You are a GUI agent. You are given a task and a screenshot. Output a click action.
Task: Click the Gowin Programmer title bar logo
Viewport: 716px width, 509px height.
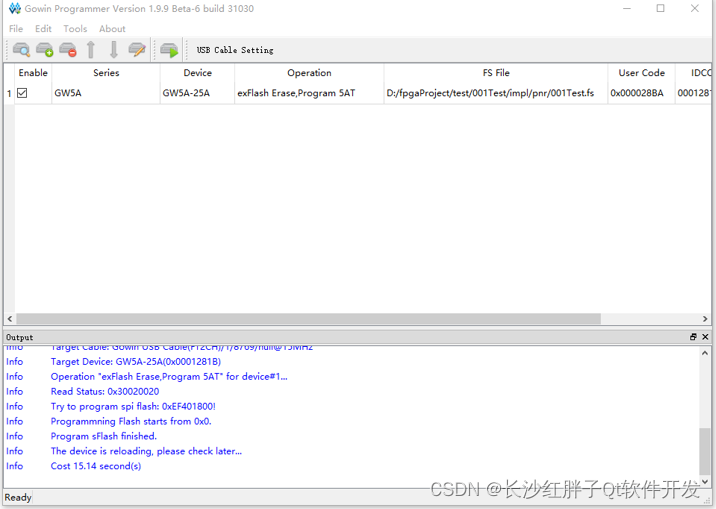tap(15, 8)
